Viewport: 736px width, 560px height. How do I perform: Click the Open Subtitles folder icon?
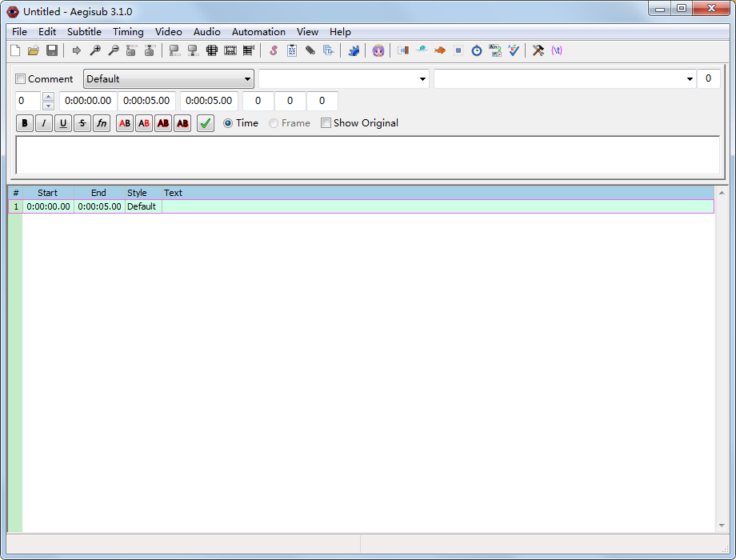click(34, 50)
